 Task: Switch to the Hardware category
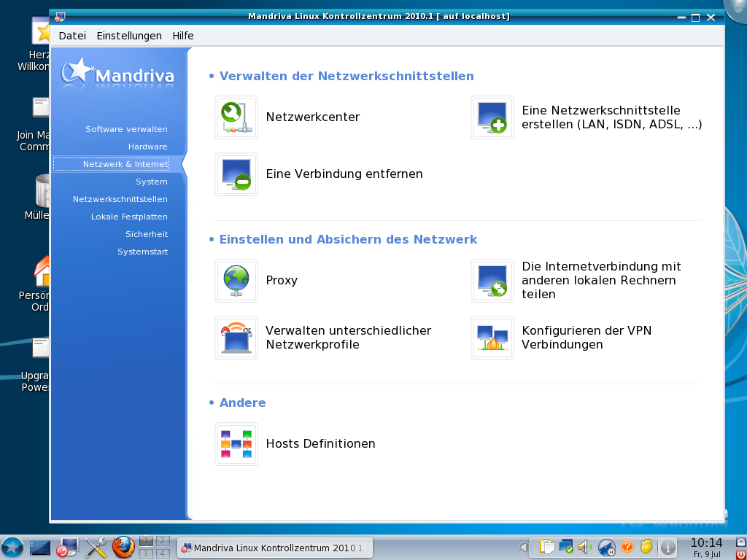[x=147, y=147]
